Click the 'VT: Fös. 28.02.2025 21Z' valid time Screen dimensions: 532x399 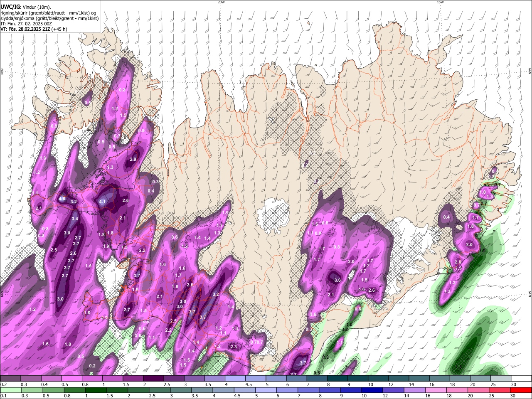(25, 29)
